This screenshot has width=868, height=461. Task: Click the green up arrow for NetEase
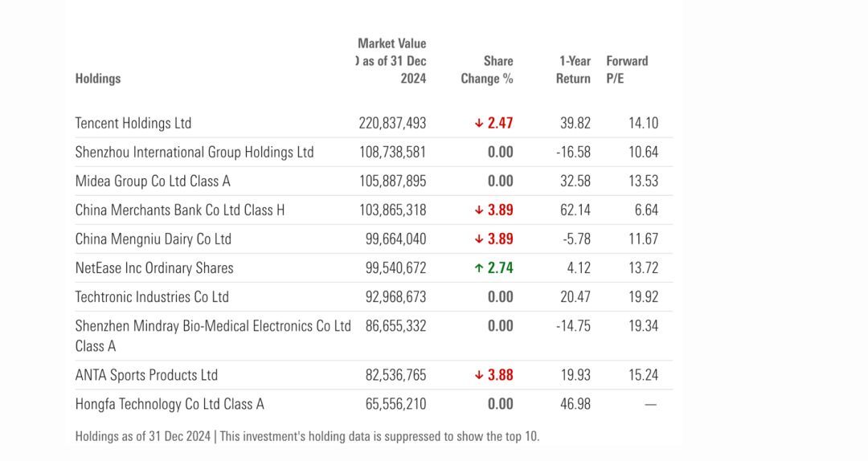pos(479,268)
